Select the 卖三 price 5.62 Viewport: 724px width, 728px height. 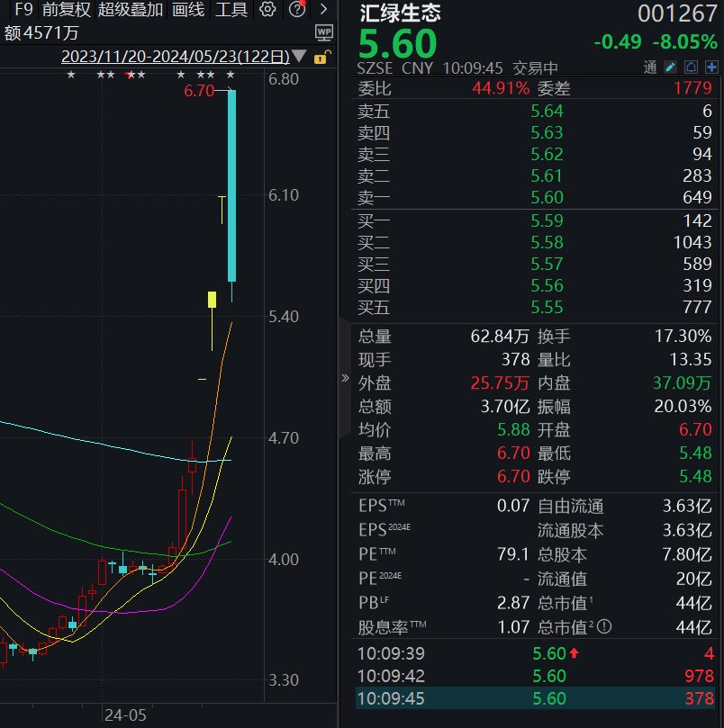547,154
